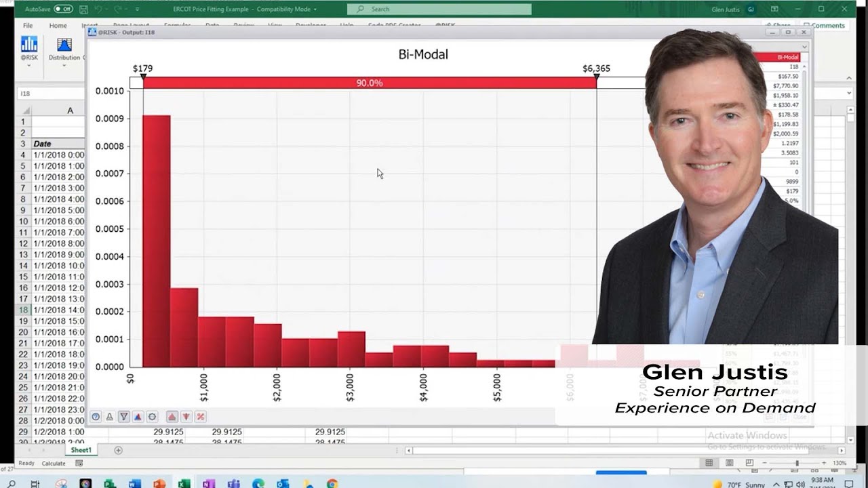Click the funnel filter icon in the graph toolbar
This screenshot has height=488, width=868.
point(123,417)
